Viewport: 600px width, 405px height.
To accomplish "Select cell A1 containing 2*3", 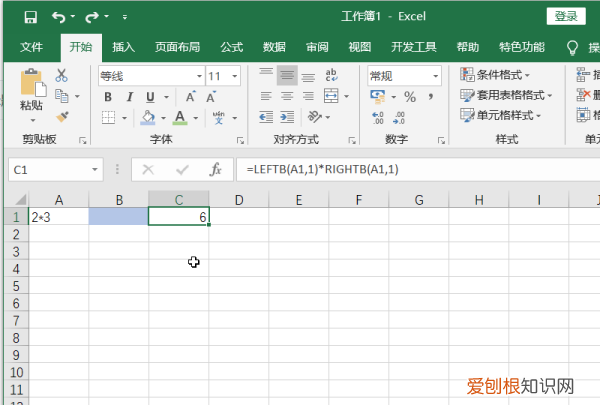I will (x=59, y=217).
